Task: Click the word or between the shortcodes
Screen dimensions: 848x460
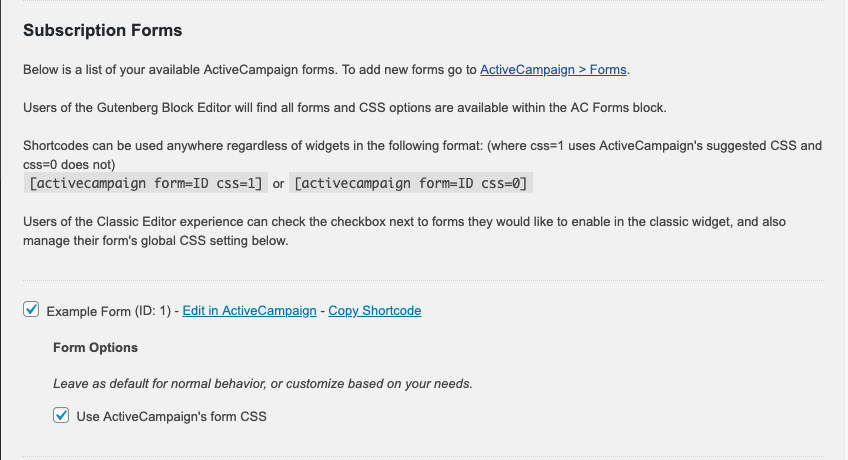Action: (279, 184)
